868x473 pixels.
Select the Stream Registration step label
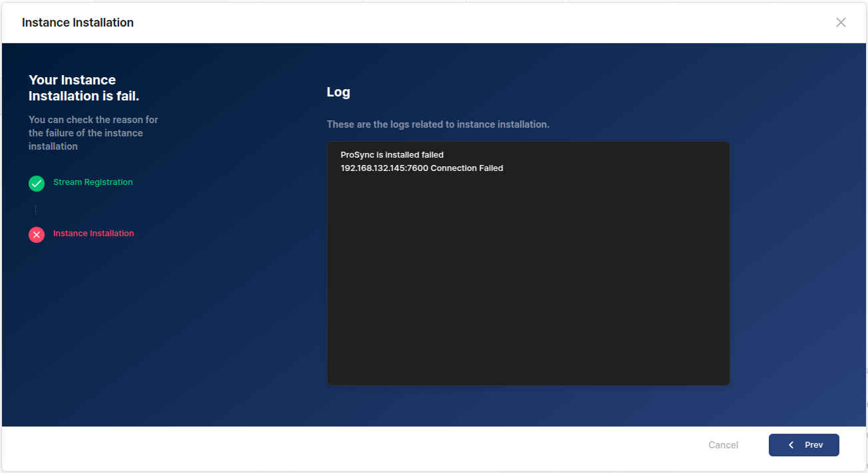(93, 182)
